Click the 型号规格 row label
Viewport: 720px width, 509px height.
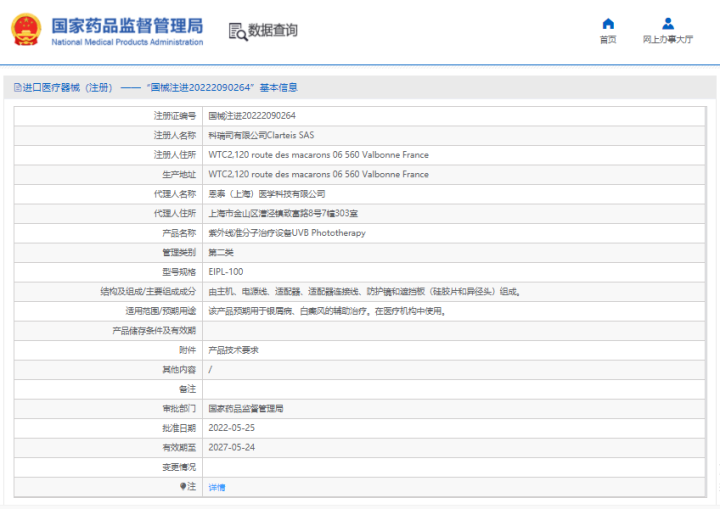click(x=179, y=272)
